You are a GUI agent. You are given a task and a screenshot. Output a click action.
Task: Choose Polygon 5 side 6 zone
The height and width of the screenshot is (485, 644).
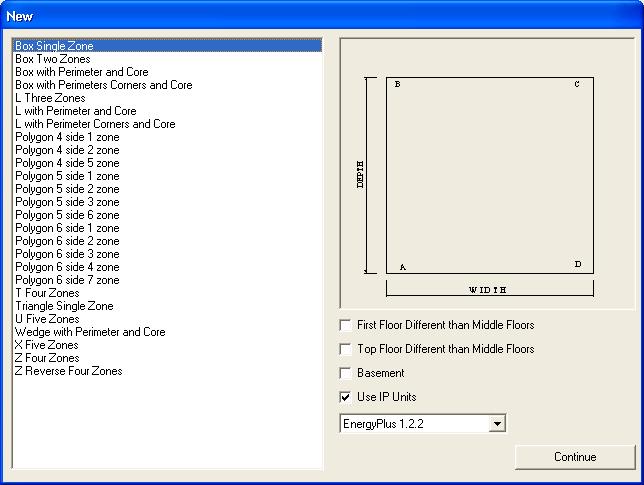[x=168, y=215]
